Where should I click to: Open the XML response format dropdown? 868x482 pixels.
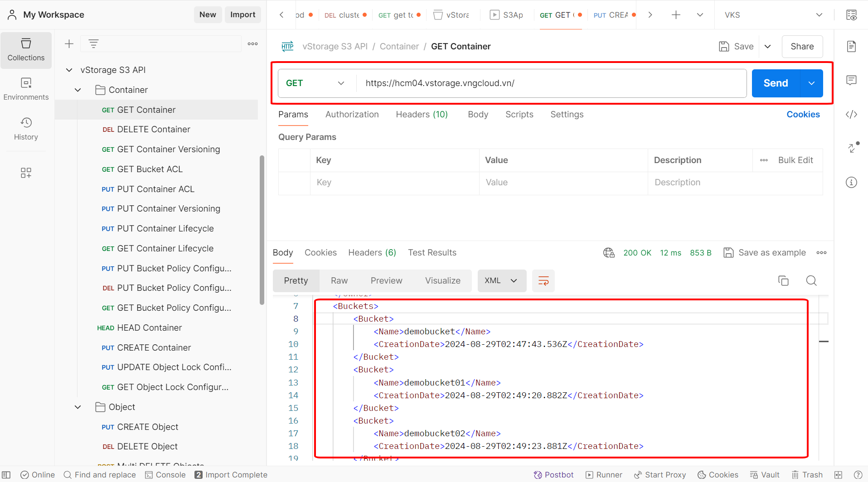tap(501, 281)
